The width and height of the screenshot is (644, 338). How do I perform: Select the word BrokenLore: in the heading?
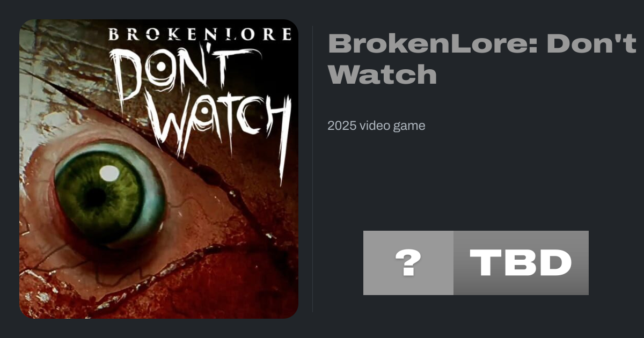[433, 43]
